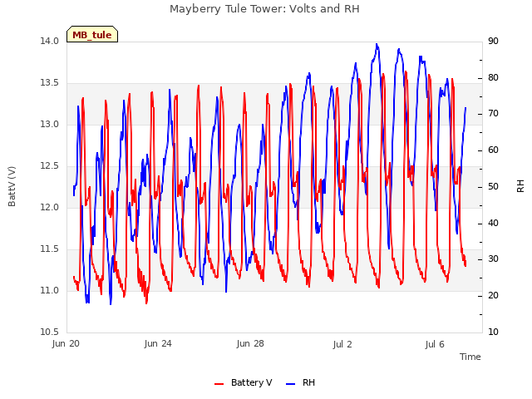Image resolution: width=532 pixels, height=399 pixels.
Task: Click the BattV (V) axis title
Action: 12,186
